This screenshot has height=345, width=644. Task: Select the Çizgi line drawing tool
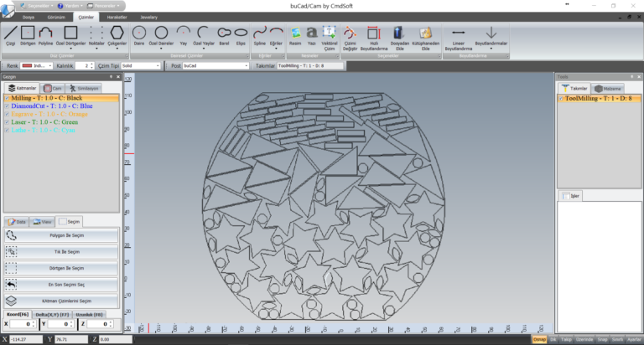coord(11,37)
